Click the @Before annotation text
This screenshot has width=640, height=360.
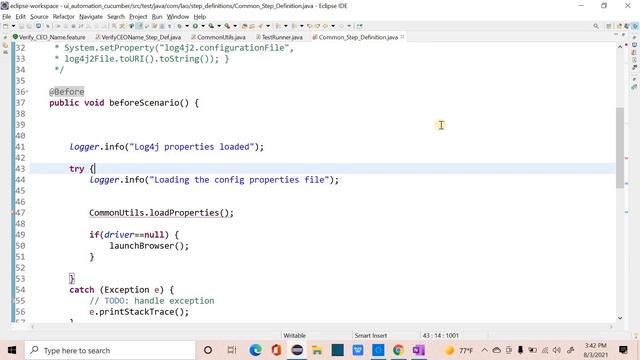pyautogui.click(x=67, y=92)
